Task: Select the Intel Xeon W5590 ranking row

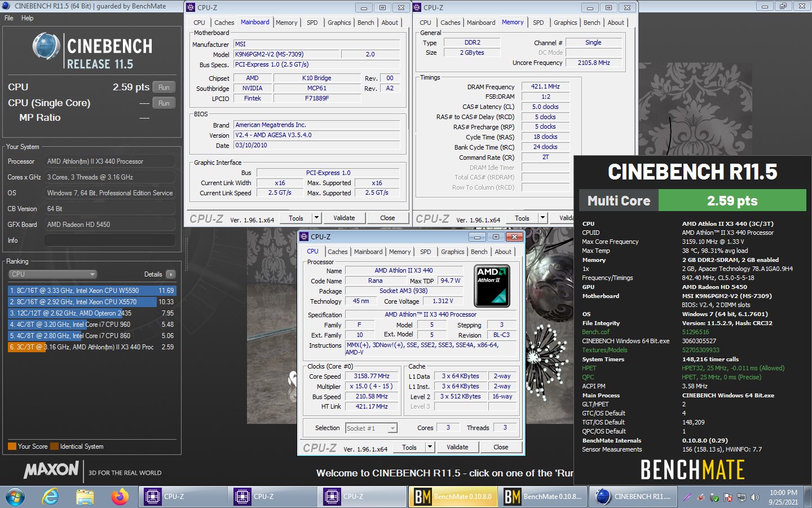Action: (92, 291)
